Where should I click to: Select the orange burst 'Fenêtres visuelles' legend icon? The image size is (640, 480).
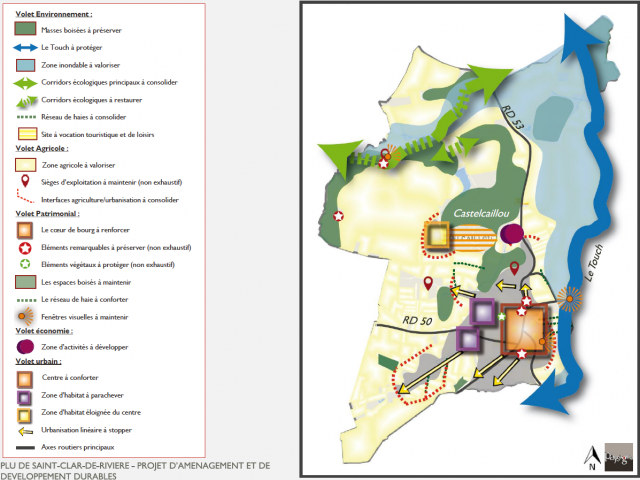[25, 316]
